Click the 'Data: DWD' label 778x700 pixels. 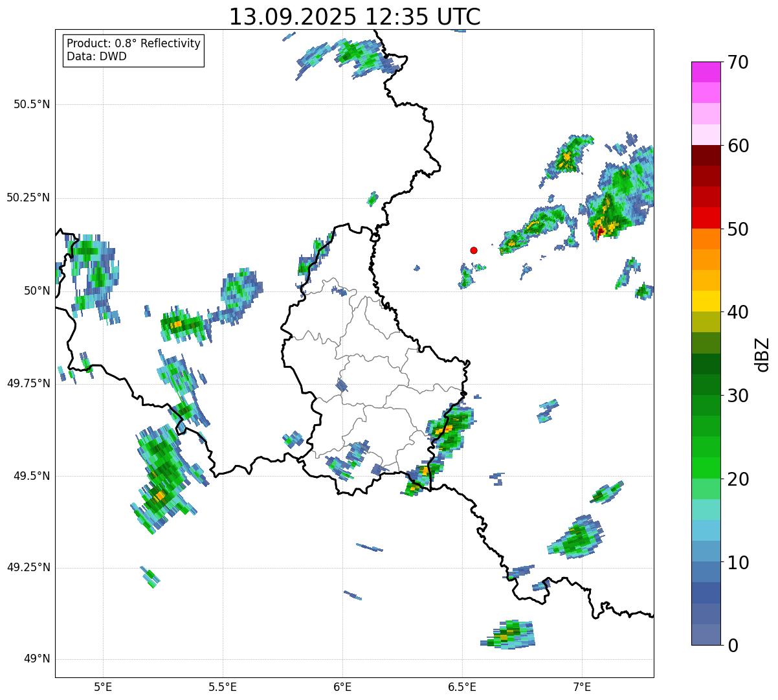tap(96, 56)
